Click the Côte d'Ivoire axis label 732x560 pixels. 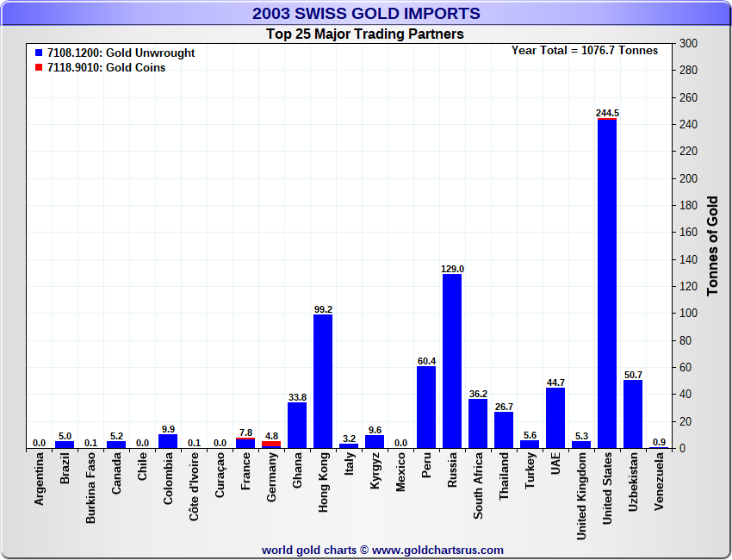(x=195, y=486)
